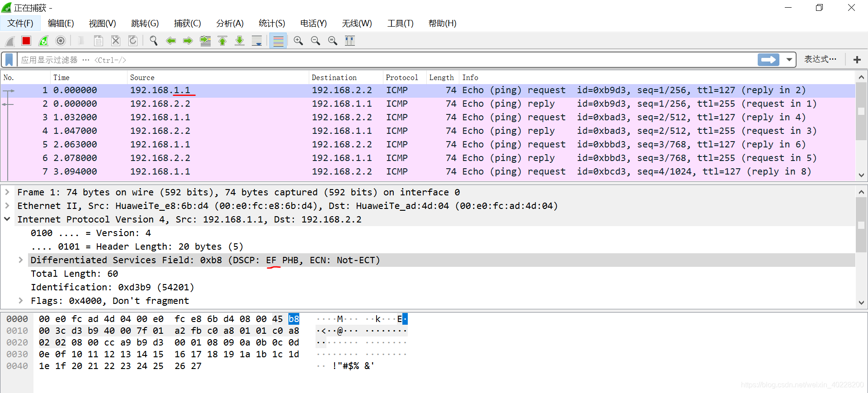
Task: Stop the running packet capture
Action: [x=26, y=41]
